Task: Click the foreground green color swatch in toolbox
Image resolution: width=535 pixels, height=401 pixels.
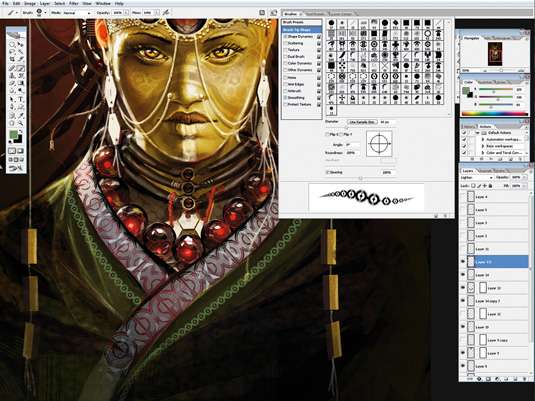Action: tap(13, 135)
